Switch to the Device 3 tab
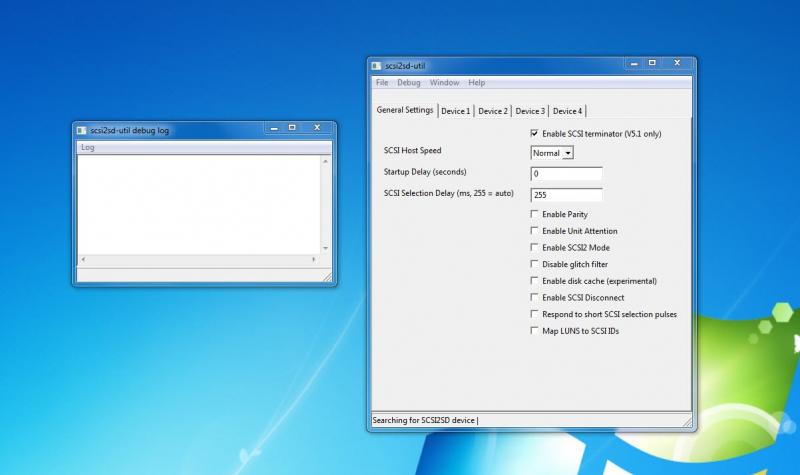Image resolution: width=800 pixels, height=475 pixels. pyautogui.click(x=530, y=111)
